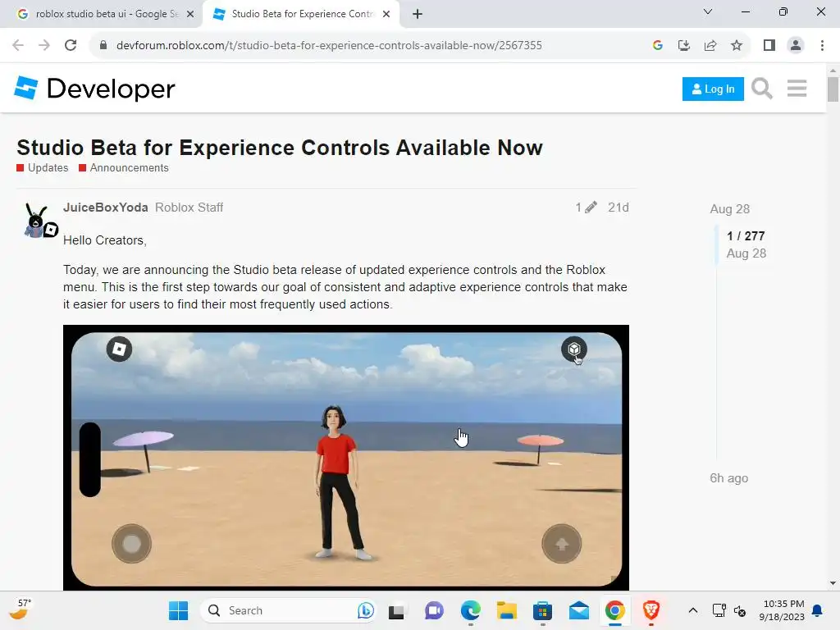
Task: Open the JuiceBoxYoda username profile
Action: click(106, 208)
